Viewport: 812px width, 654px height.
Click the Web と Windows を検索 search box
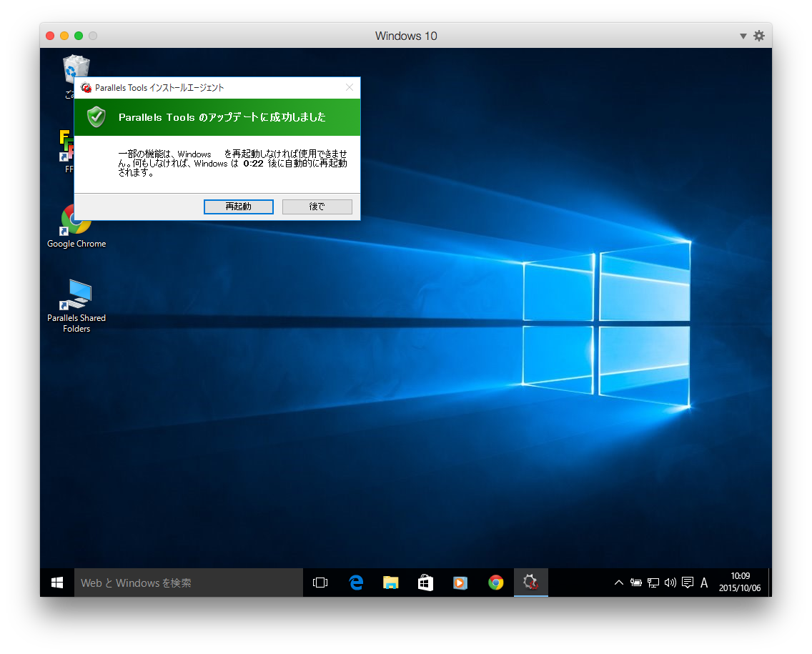189,583
